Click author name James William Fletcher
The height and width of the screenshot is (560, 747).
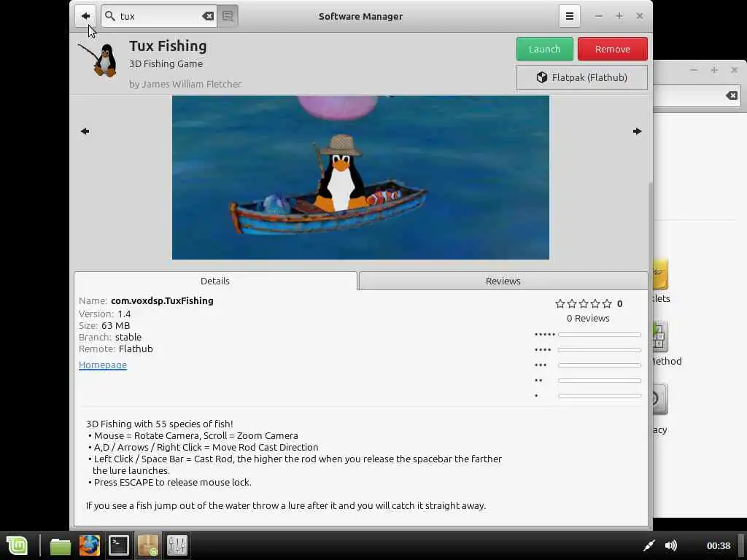tap(192, 85)
